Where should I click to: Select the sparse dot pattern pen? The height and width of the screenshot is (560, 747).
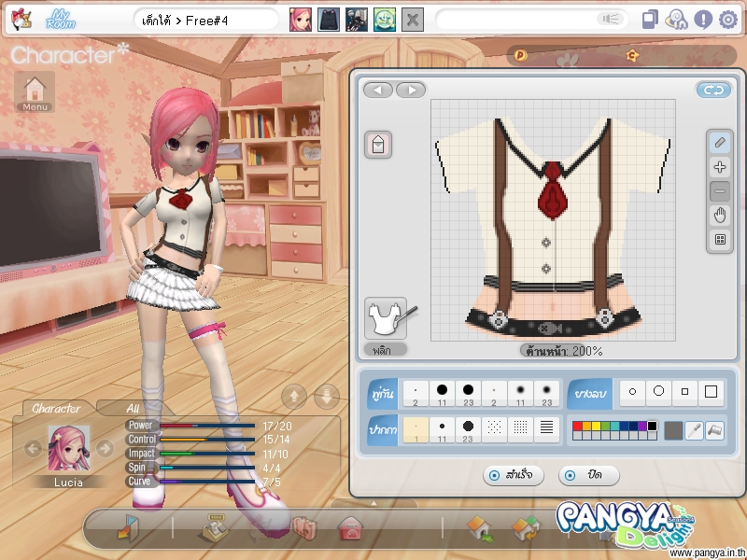[494, 430]
